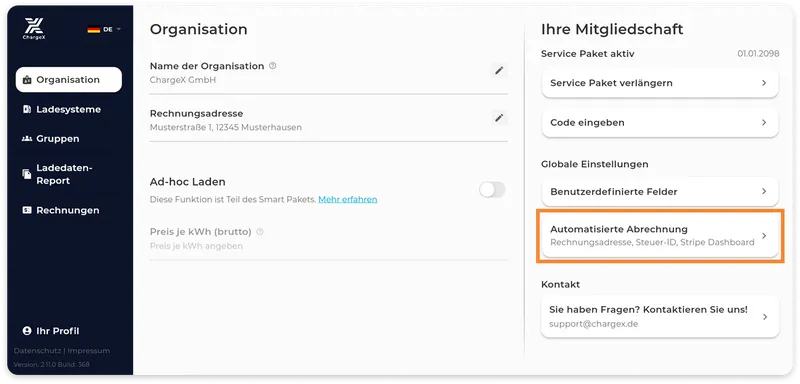Click the Ladesysteme charging station icon
Viewport: 800px width, 384px height.
point(27,109)
